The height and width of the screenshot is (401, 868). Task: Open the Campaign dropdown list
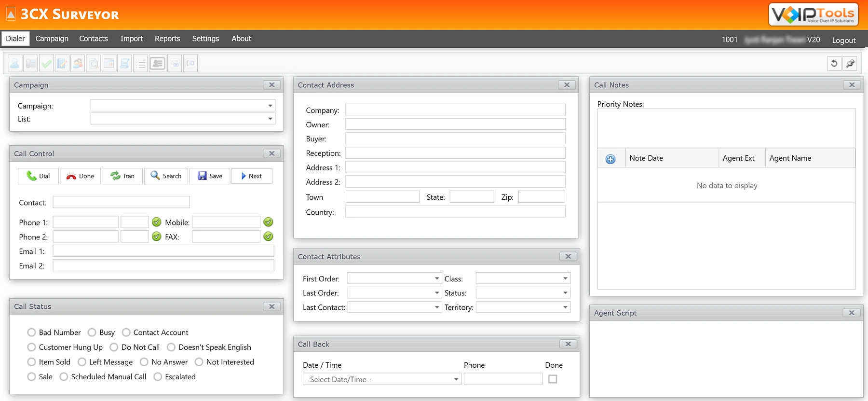[270, 106]
